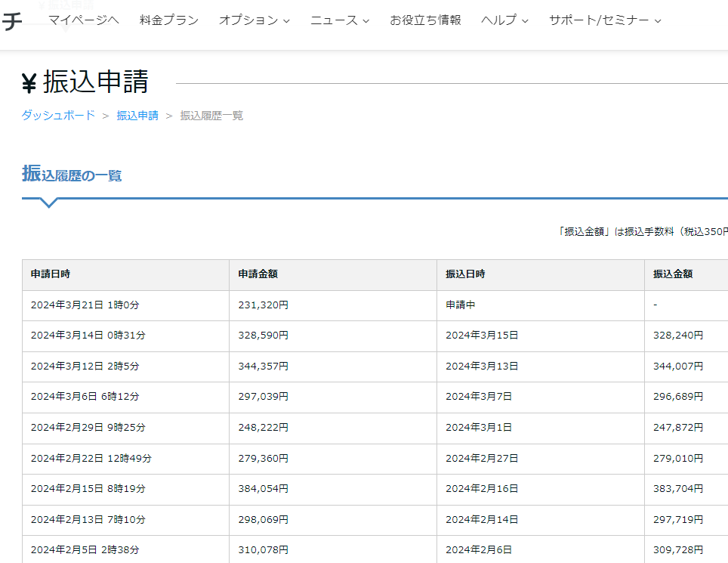Click the 2024年2月6日 transfer date cell
This screenshot has height=563, width=728.
541,549
